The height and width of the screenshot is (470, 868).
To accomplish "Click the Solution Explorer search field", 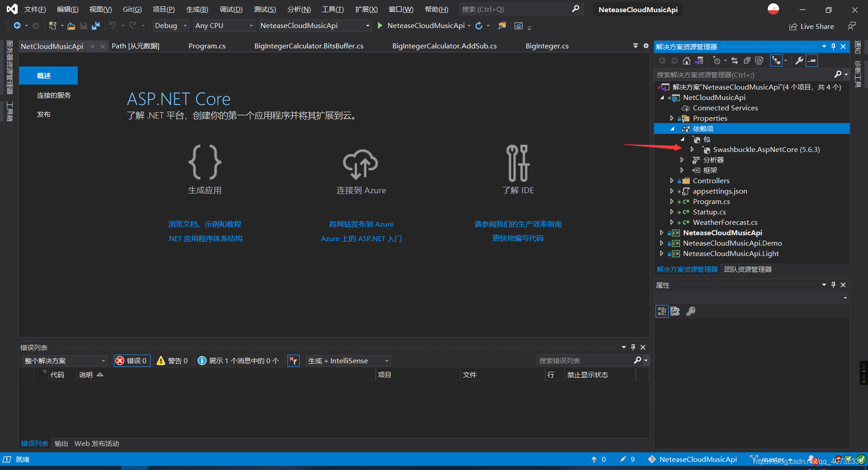I will [x=744, y=75].
